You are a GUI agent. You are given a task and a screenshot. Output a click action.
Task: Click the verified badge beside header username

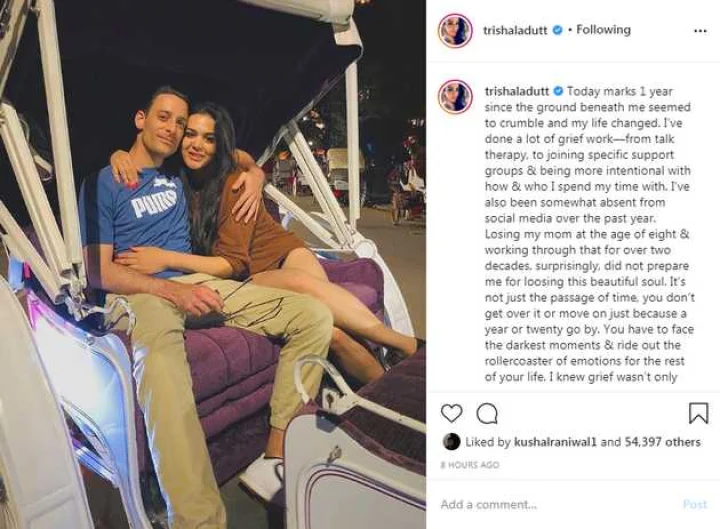pos(557,30)
